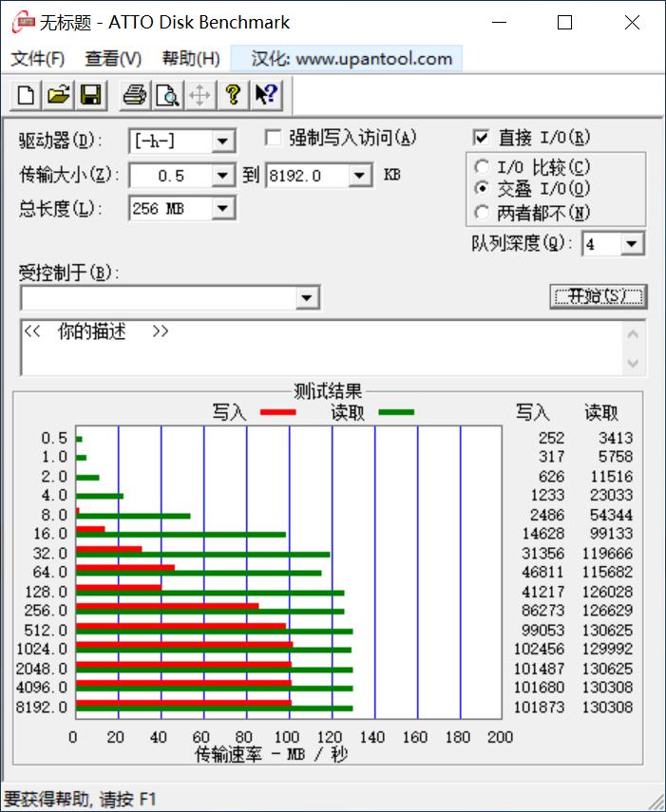
Task: Click the Save floppy disk icon
Action: coord(90,95)
